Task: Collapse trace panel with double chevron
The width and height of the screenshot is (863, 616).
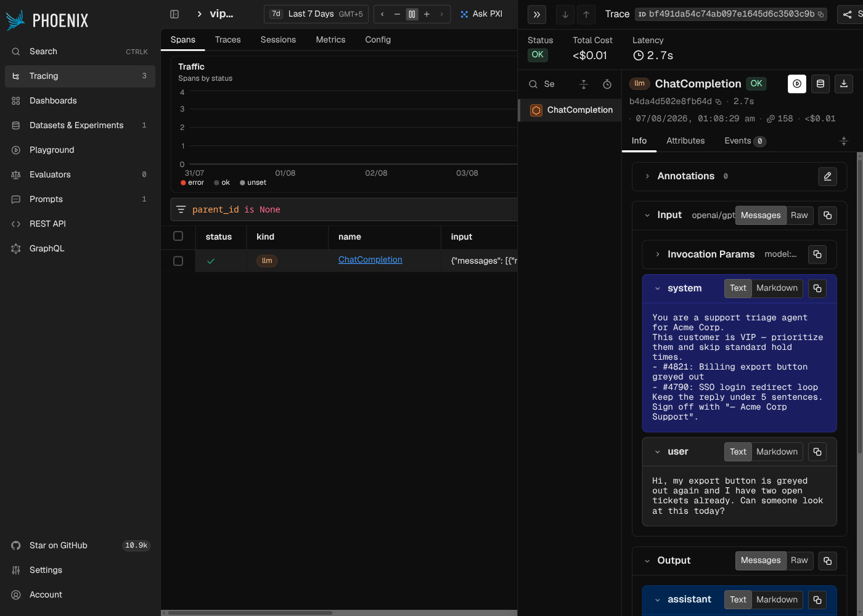Action: click(x=537, y=14)
